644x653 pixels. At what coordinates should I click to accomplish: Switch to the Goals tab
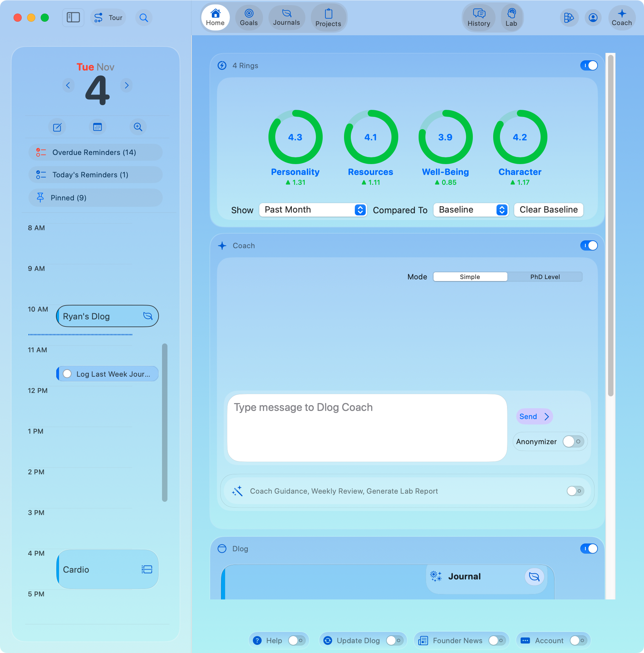coord(249,18)
